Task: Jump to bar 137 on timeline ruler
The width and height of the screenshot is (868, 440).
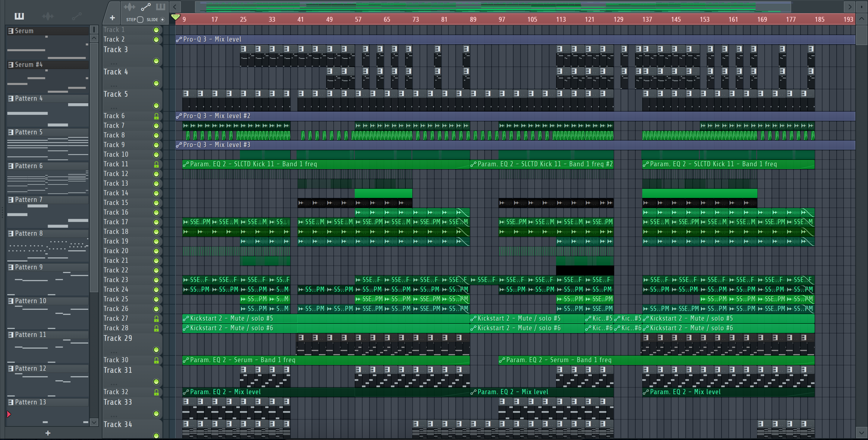Action: [647, 20]
